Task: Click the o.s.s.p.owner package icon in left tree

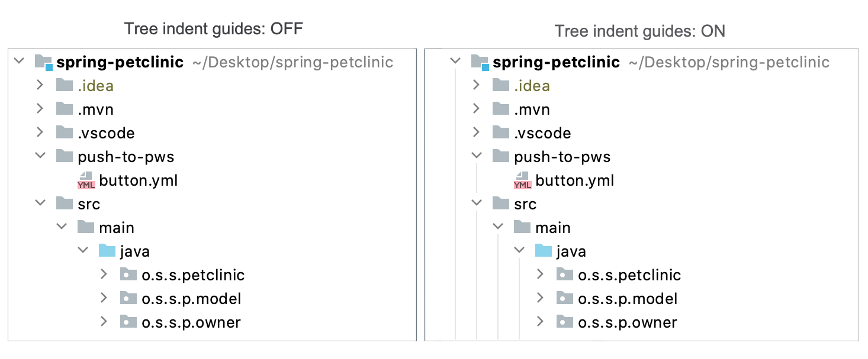Action: 128,322
